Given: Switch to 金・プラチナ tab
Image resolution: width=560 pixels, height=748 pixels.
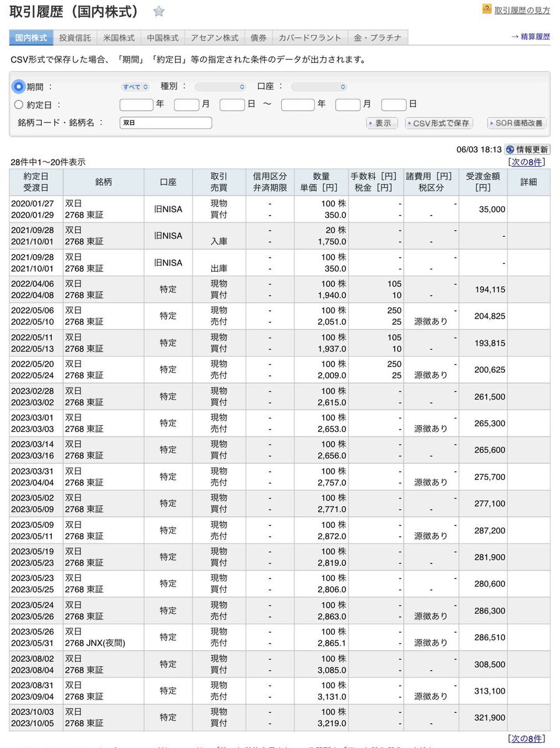Looking at the screenshot, I should tap(378, 37).
